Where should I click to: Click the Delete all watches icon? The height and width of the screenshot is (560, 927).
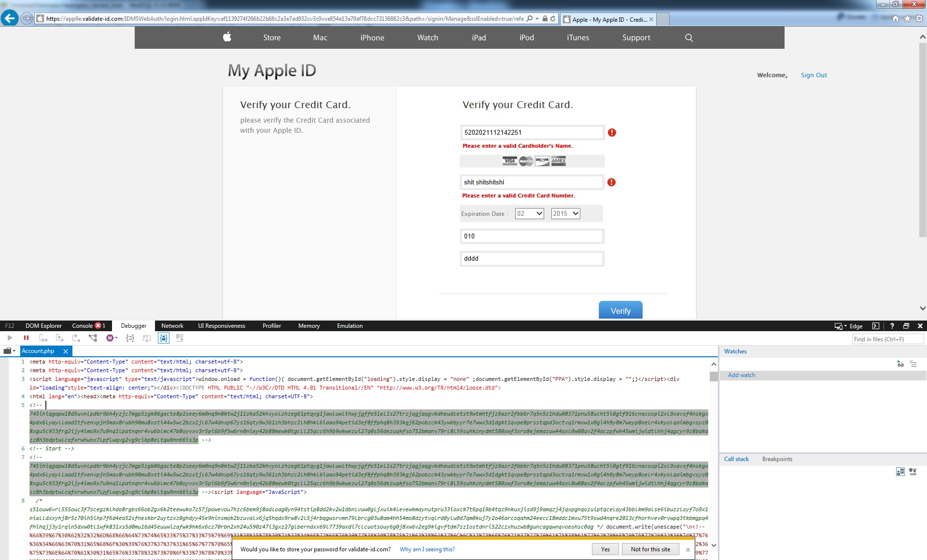click(x=913, y=364)
